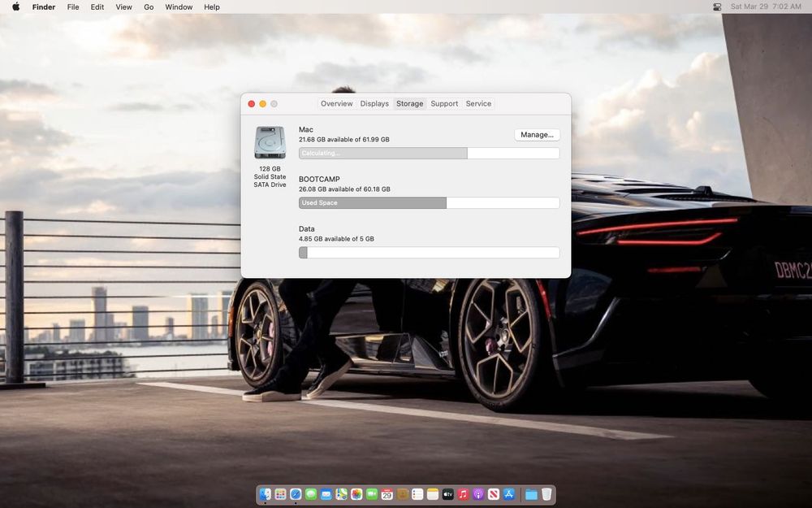Open Apple TV app in Dock

coord(448,494)
